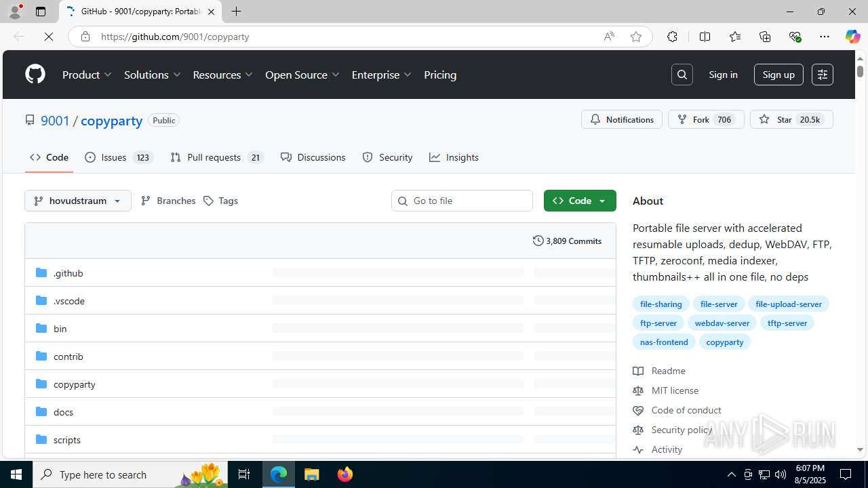The width and height of the screenshot is (868, 488).
Task: Open the Insights tab
Action: click(x=454, y=157)
